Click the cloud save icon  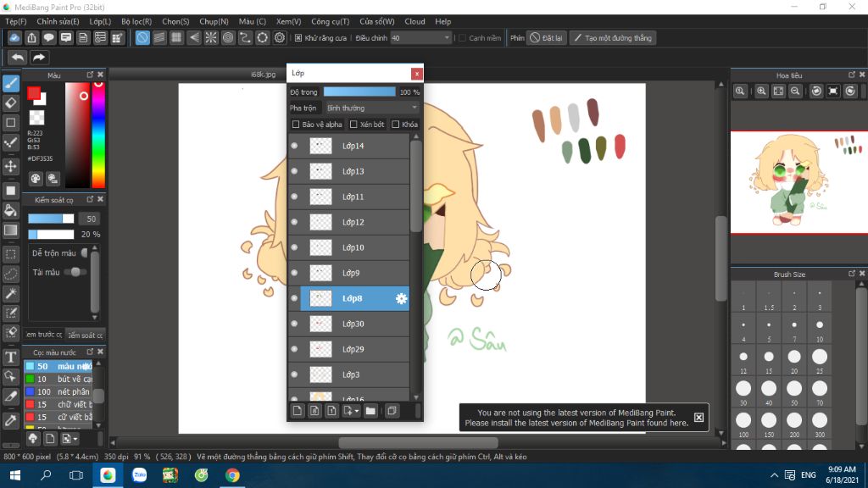click(x=14, y=37)
